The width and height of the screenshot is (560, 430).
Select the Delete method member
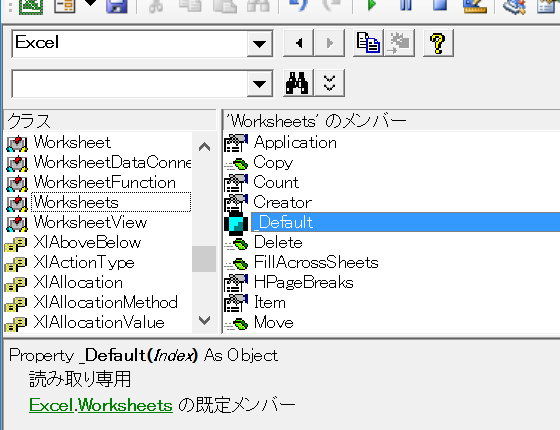point(278,242)
